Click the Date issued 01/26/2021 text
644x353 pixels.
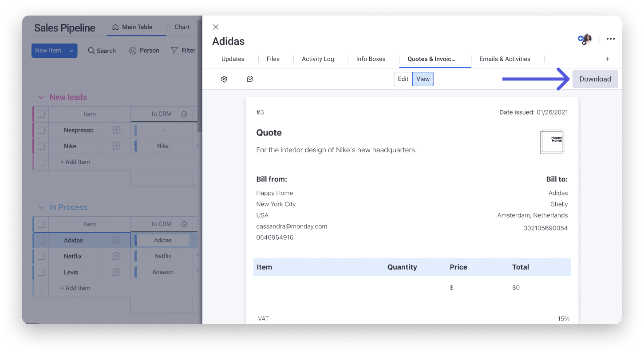[x=533, y=112]
